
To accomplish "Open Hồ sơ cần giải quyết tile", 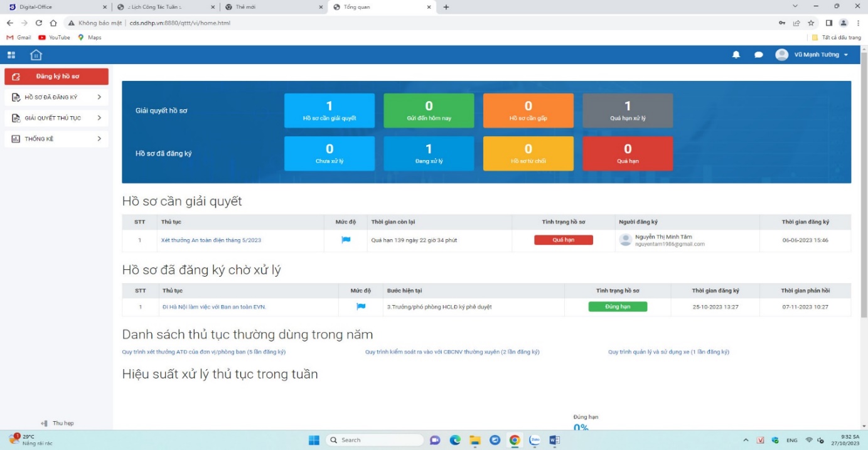I will [x=330, y=110].
